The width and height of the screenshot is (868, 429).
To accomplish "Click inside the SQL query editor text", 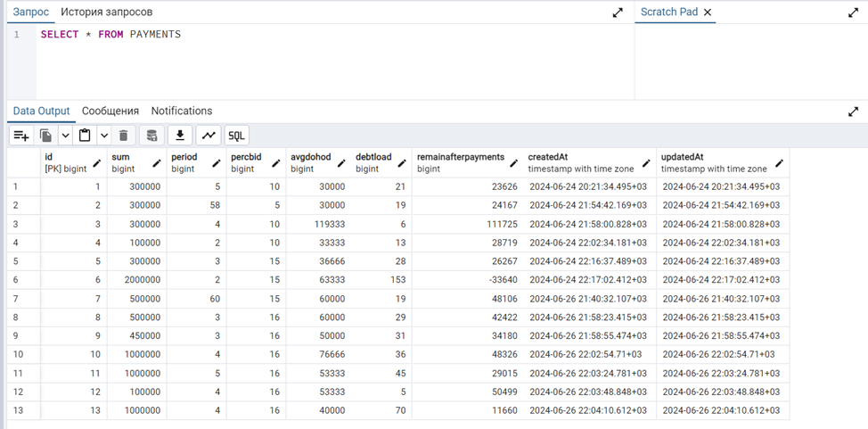I will (x=111, y=35).
